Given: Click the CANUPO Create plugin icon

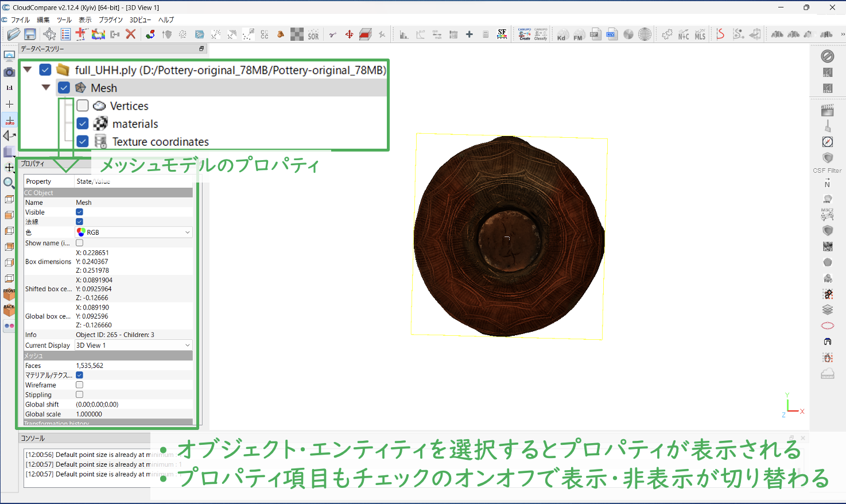Looking at the screenshot, I should [524, 34].
